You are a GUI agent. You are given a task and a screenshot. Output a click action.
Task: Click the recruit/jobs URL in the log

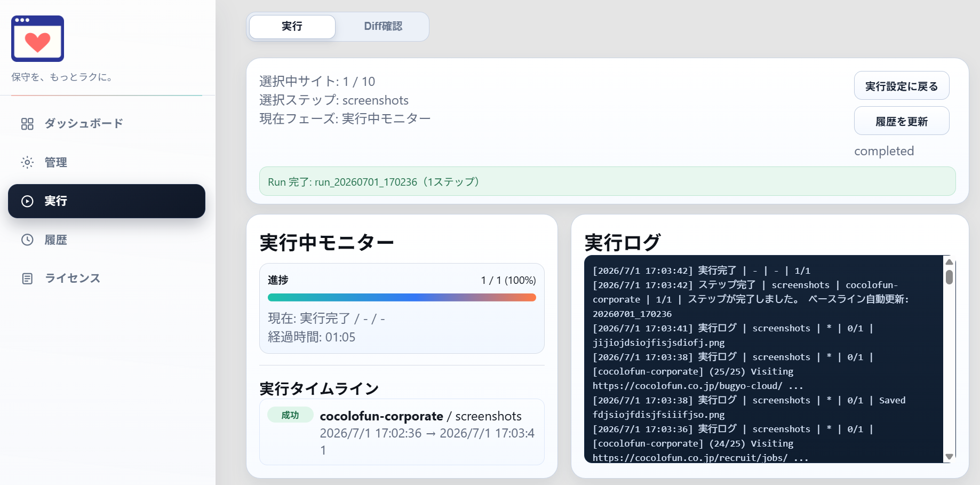point(690,458)
